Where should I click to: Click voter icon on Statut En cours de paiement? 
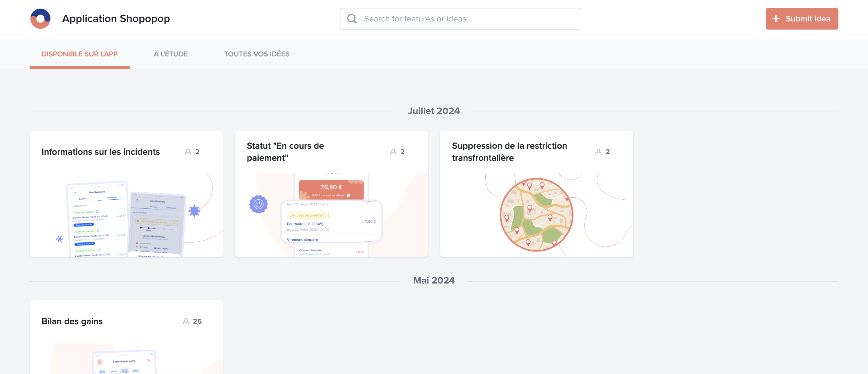click(393, 152)
